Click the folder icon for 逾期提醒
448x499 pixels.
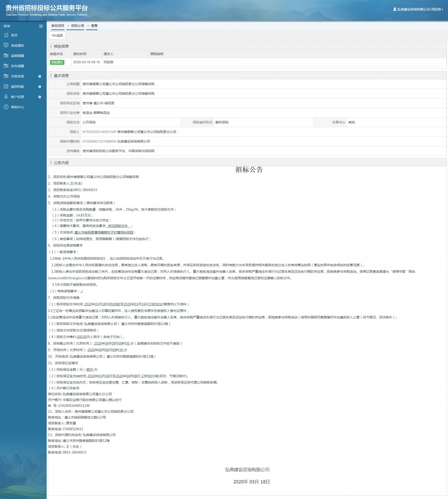click(6, 56)
